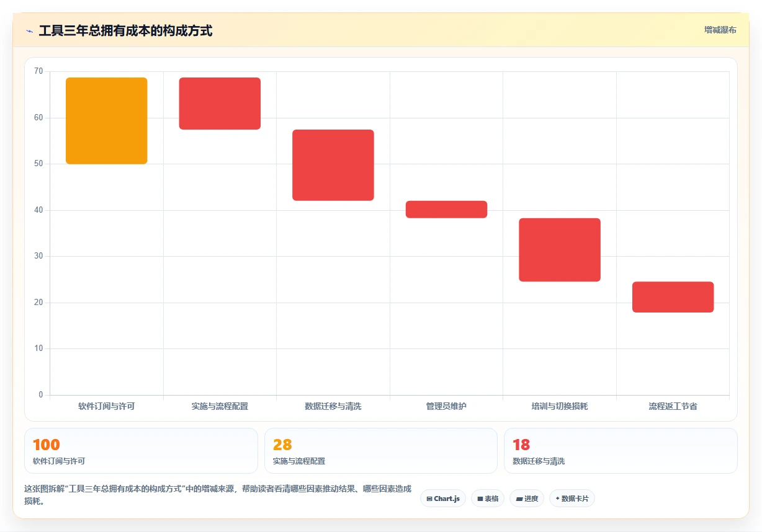The width and height of the screenshot is (762, 532).
Task: Click the lightning icon beside the title
Action: (30, 31)
